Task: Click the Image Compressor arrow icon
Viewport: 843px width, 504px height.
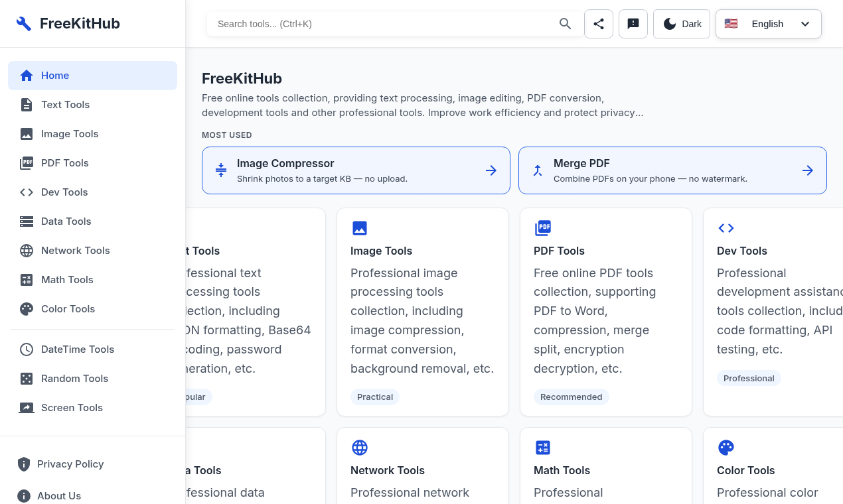Action: pos(491,170)
